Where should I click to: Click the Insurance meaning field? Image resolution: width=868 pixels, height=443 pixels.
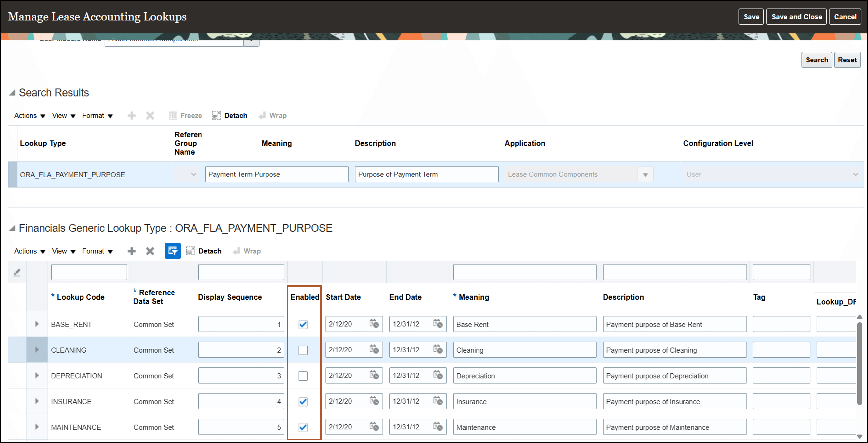click(525, 401)
